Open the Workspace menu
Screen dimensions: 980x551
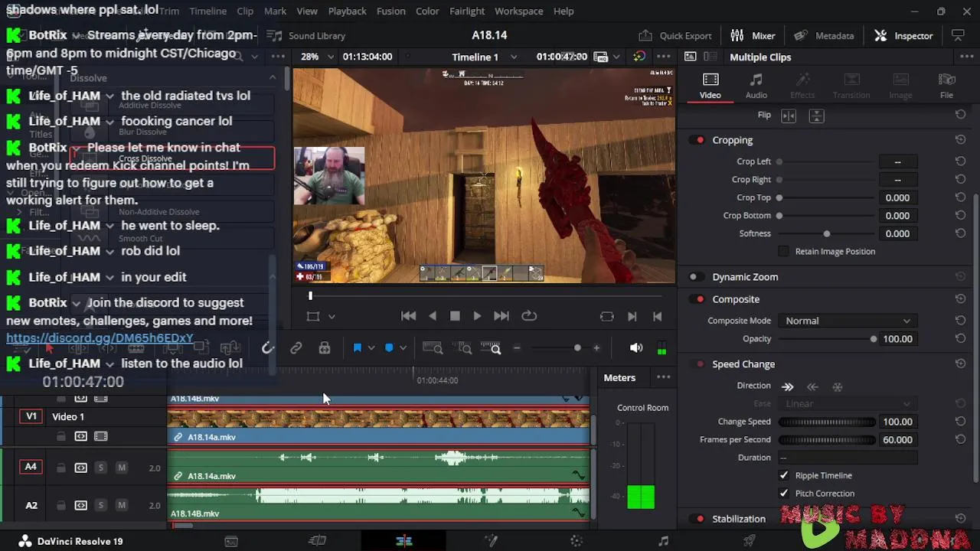click(x=518, y=11)
